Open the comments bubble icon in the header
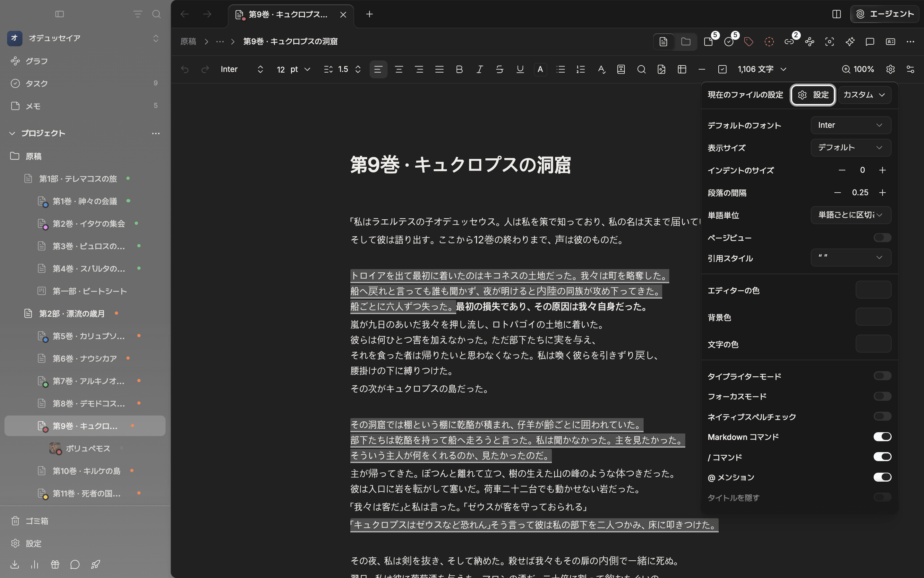The image size is (924, 578). pos(870,42)
